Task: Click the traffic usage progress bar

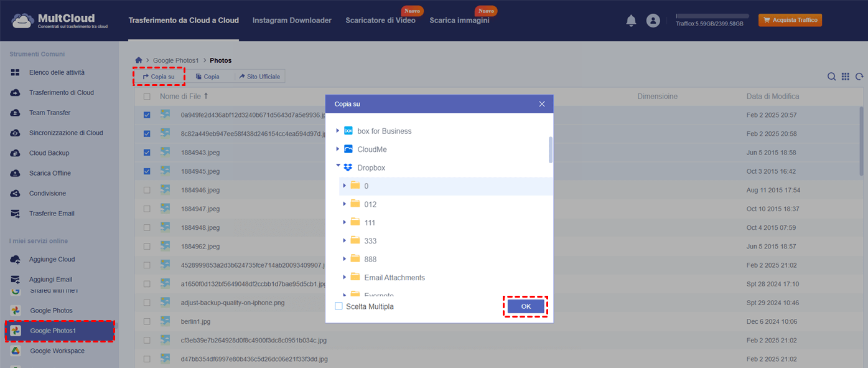Action: (x=712, y=16)
